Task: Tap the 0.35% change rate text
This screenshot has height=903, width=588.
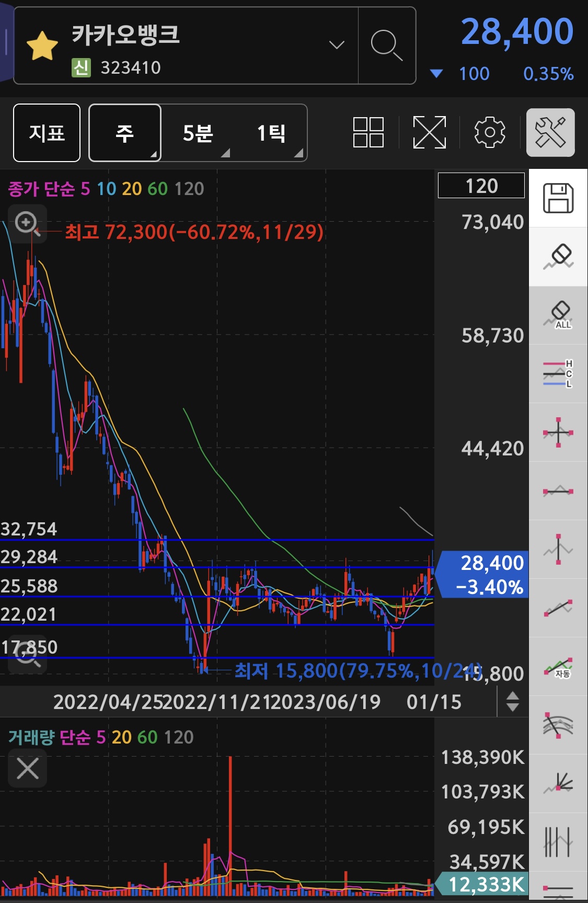Action: coord(548,74)
